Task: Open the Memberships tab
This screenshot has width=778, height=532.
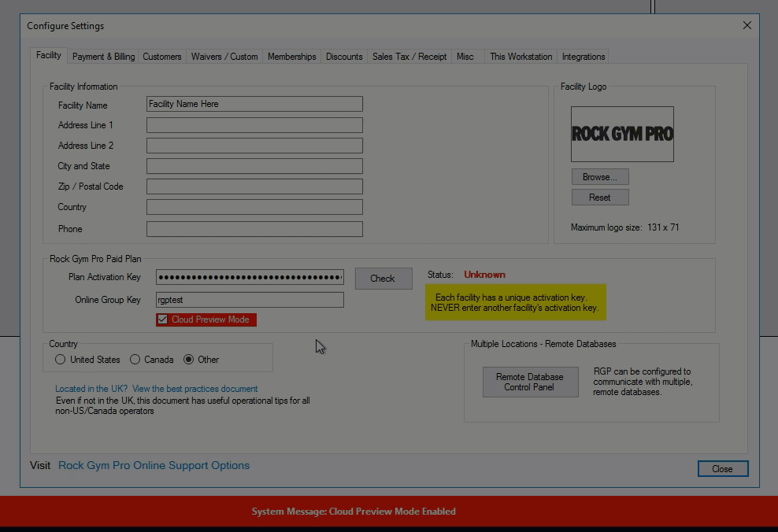Action: (x=291, y=57)
